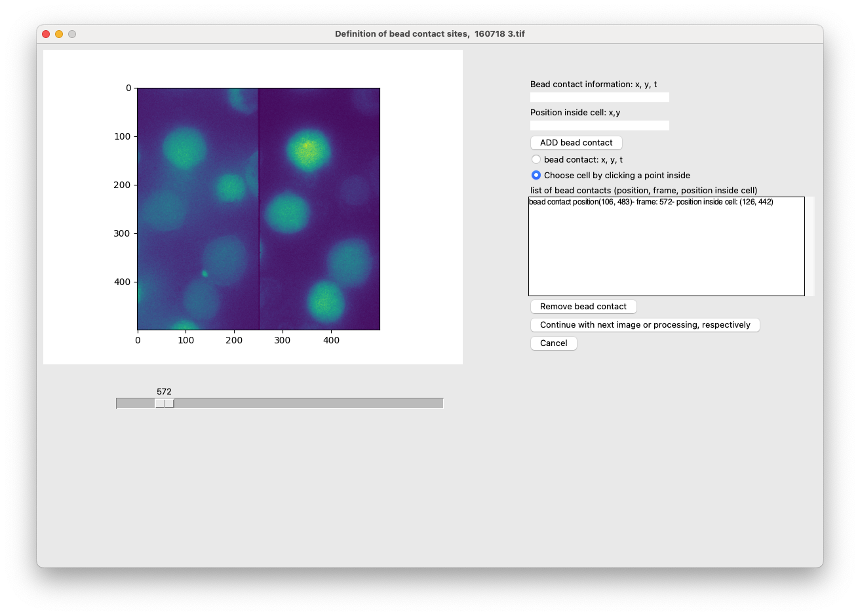Click the Bead contact information input field
Screen dimensions: 860x616
click(x=599, y=97)
